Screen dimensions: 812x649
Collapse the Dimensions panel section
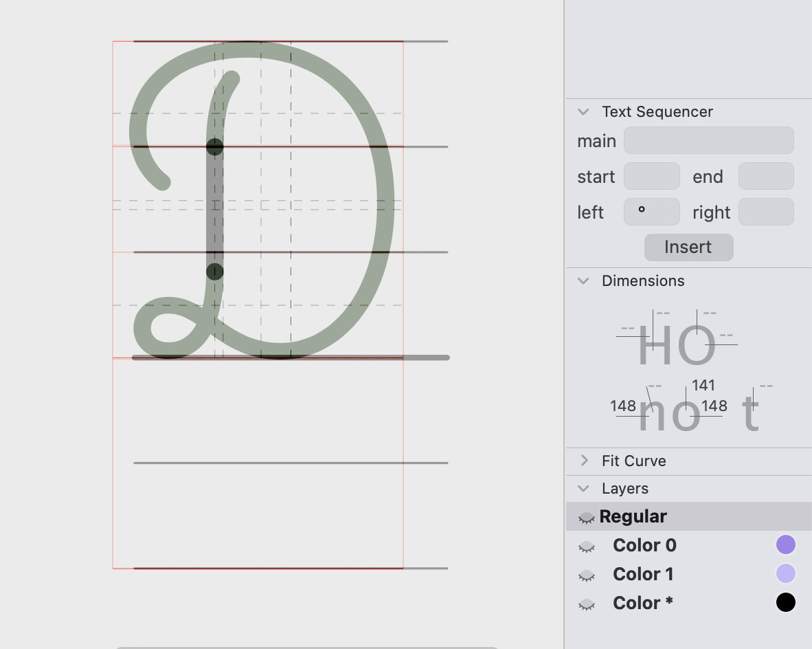pyautogui.click(x=583, y=281)
